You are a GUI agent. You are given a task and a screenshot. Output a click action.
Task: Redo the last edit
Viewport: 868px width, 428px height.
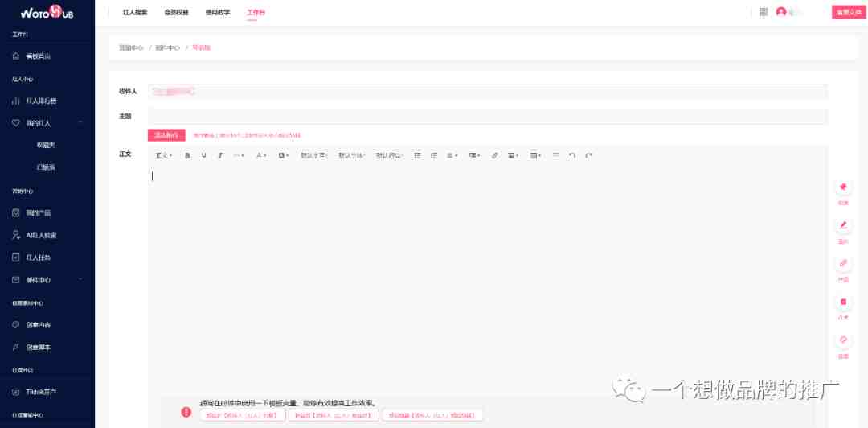click(588, 156)
